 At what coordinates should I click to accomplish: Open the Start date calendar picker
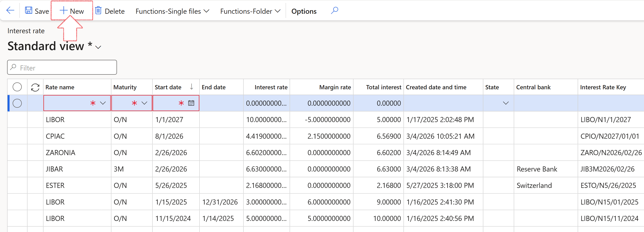(x=191, y=103)
